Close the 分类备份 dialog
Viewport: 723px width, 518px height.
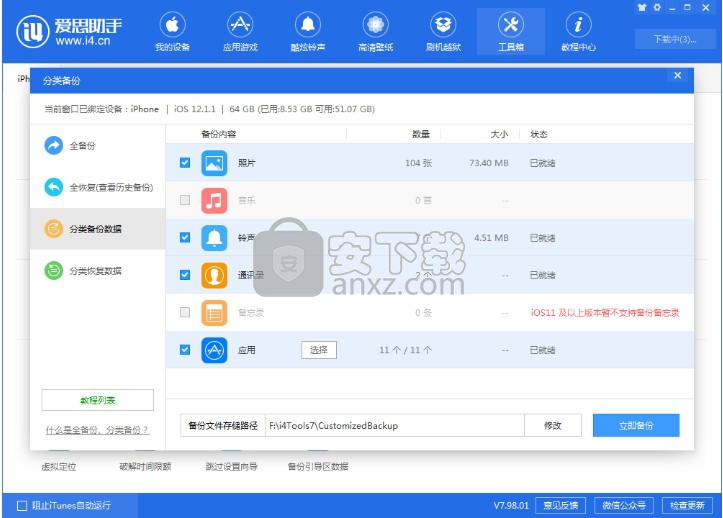pyautogui.click(x=677, y=75)
